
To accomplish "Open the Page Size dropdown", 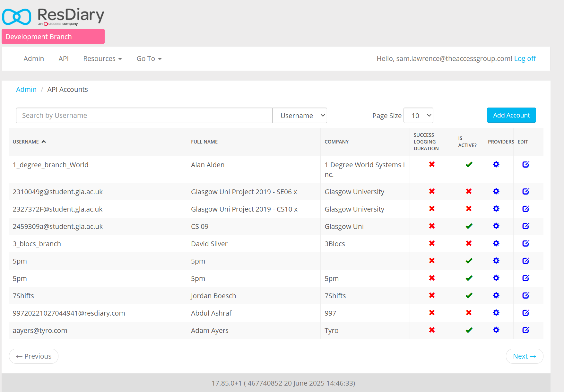I will (418, 115).
